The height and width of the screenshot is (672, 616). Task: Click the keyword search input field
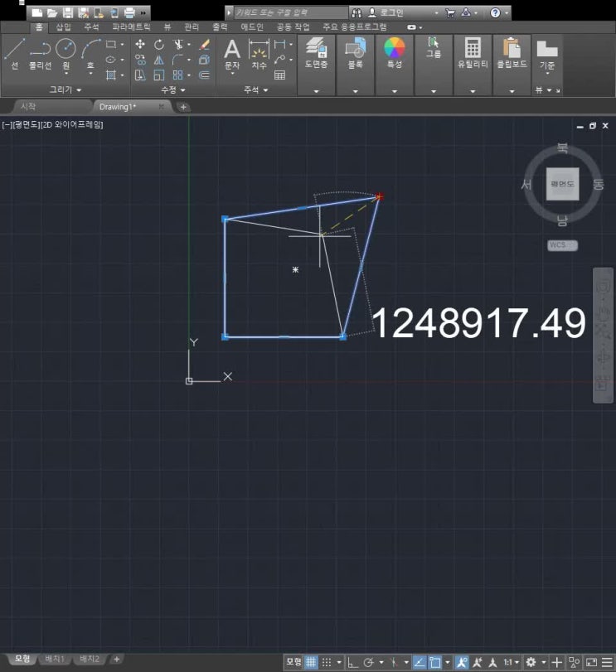coord(291,13)
